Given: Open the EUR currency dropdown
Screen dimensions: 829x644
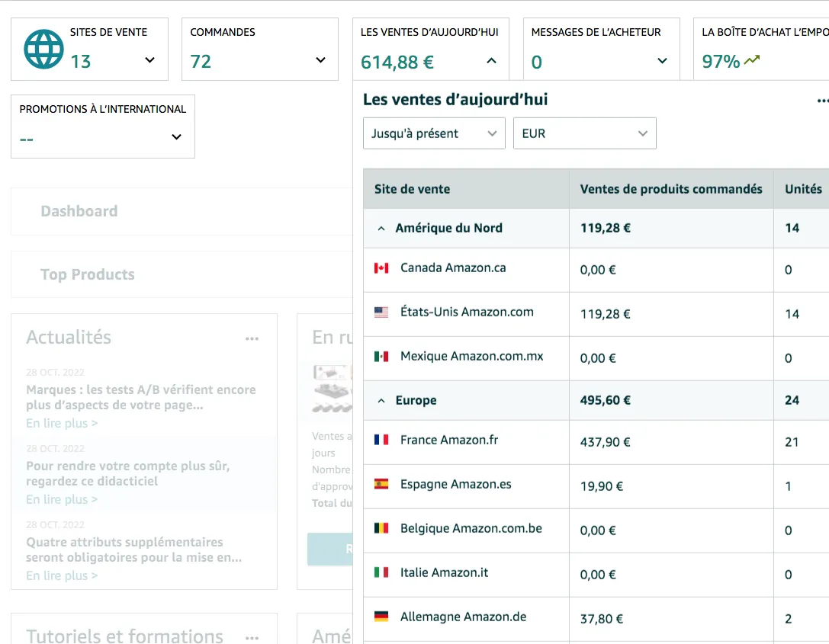Looking at the screenshot, I should point(585,133).
